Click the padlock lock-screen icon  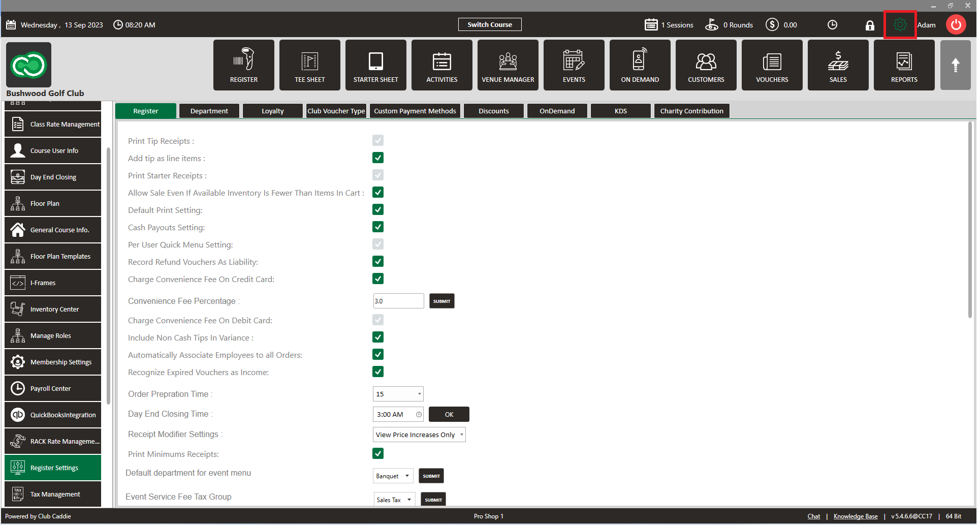click(870, 25)
